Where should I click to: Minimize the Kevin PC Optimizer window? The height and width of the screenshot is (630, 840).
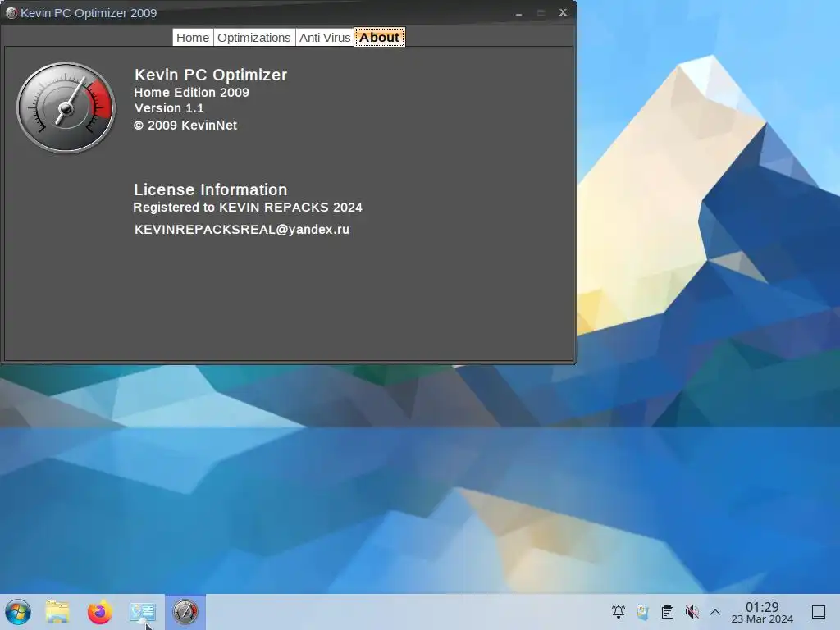pyautogui.click(x=518, y=13)
